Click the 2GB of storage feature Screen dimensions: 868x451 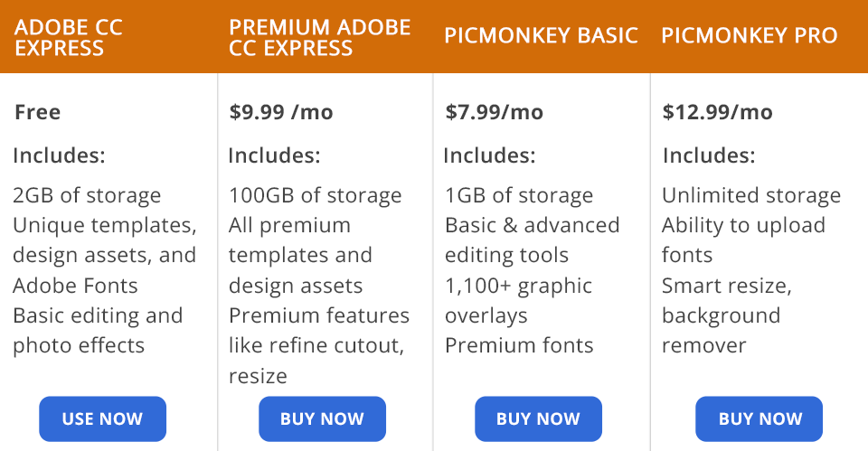tap(87, 195)
